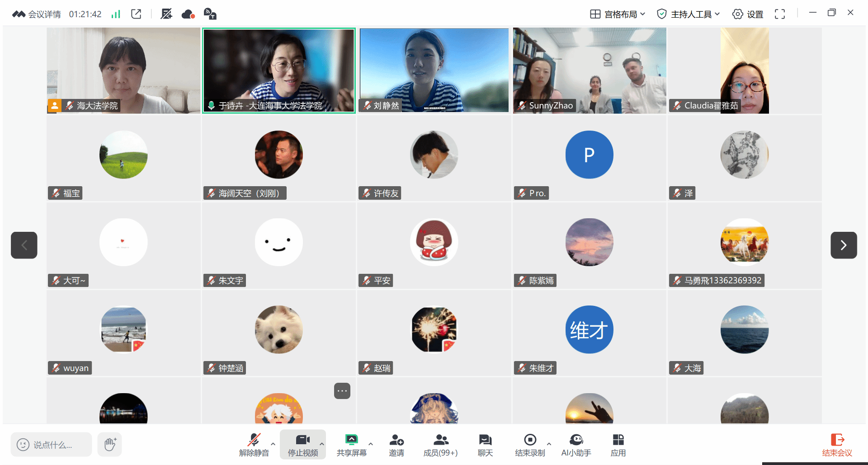This screenshot has height=465, width=868.
Task: Open the Settings menu
Action: coord(748,14)
